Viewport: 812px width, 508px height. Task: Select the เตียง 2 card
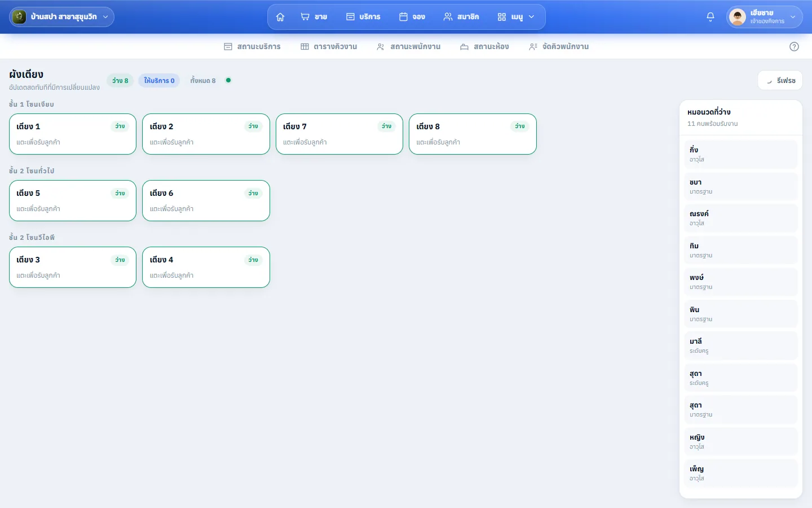click(206, 134)
